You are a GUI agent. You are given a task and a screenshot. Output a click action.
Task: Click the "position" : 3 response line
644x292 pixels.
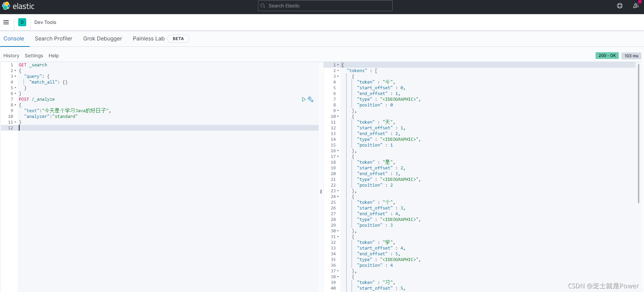[x=375, y=225]
